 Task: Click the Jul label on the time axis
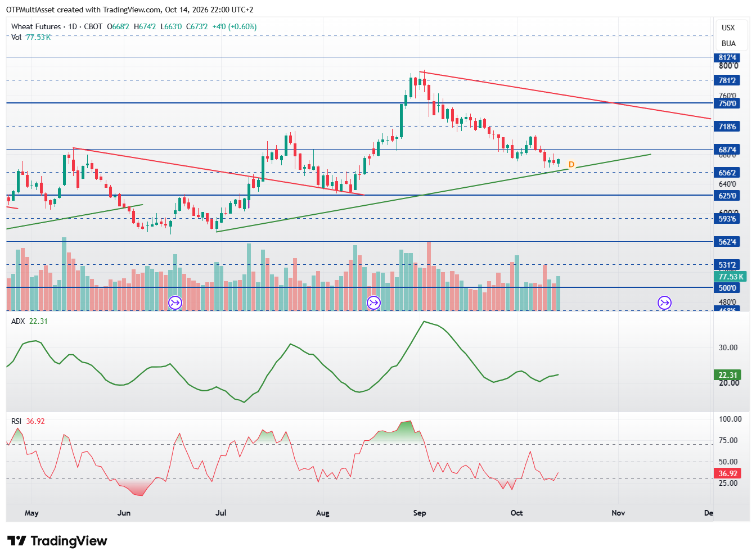[221, 513]
